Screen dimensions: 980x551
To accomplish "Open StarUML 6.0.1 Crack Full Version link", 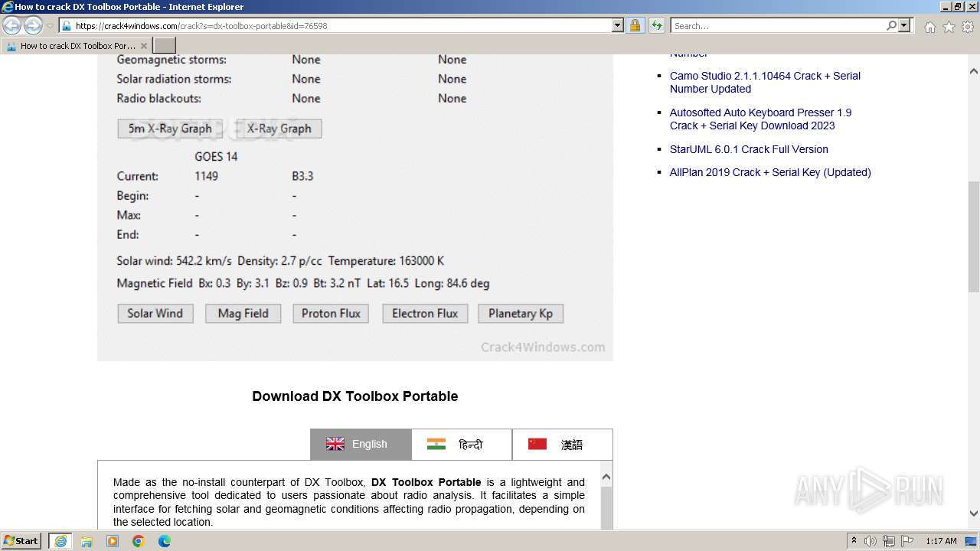I will (749, 149).
